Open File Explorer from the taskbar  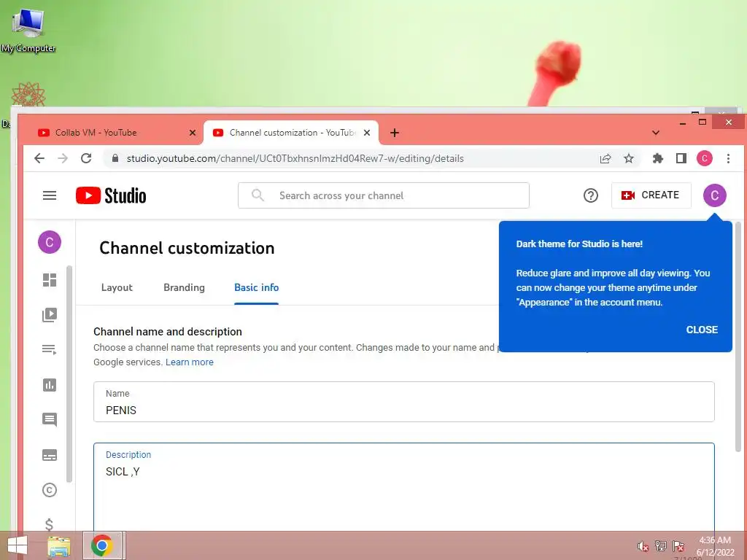coord(59,546)
